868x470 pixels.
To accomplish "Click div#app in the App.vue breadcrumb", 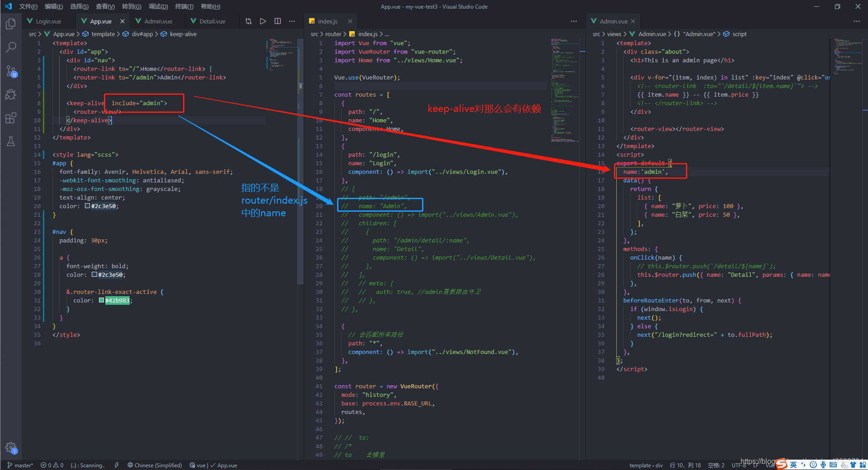I will [142, 34].
